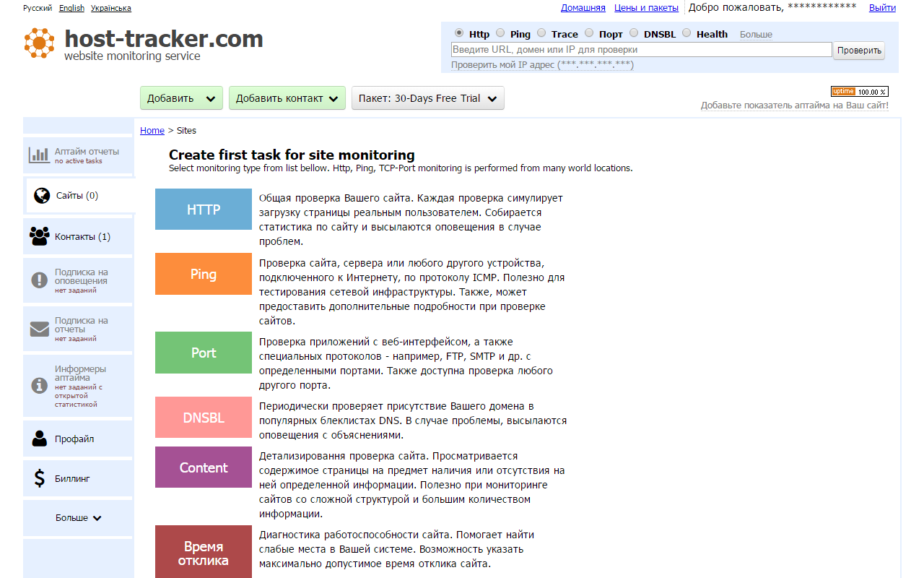The width and height of the screenshot is (924, 578).
Task: Open Биллинг sidebar item
Action: point(79,478)
